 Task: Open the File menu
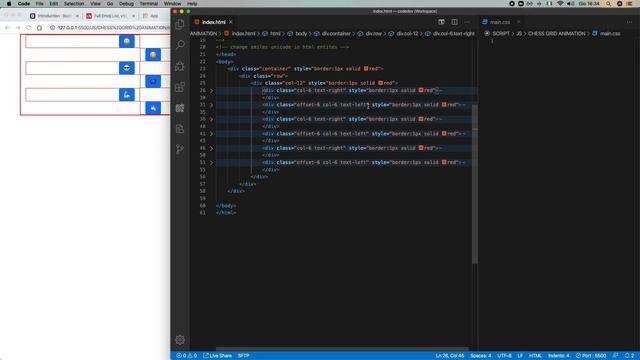pos(40,4)
